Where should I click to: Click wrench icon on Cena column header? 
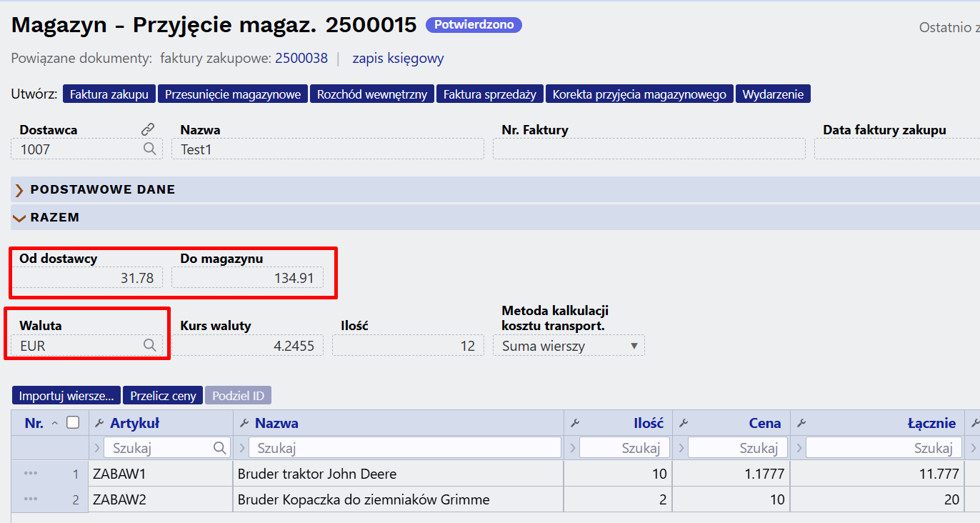tap(684, 423)
